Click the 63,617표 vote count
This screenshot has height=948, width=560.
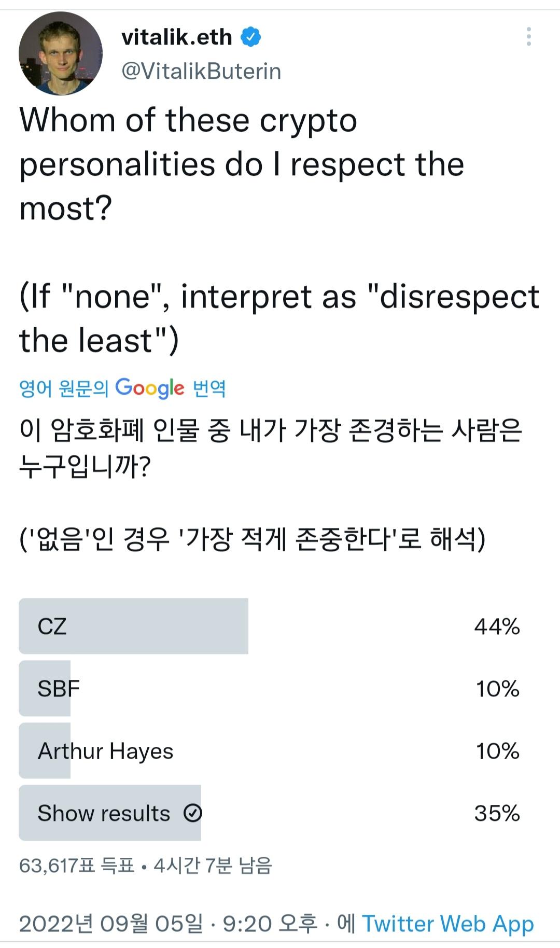point(57,865)
